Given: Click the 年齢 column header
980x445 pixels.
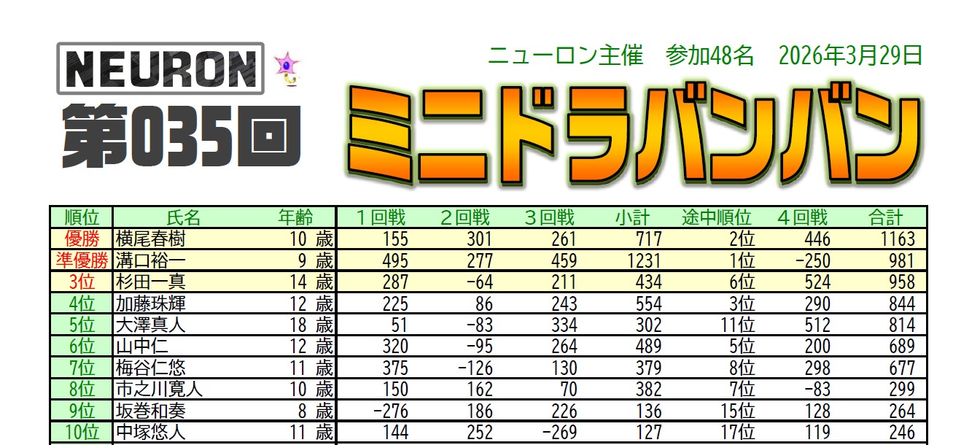Looking at the screenshot, I should (x=295, y=217).
